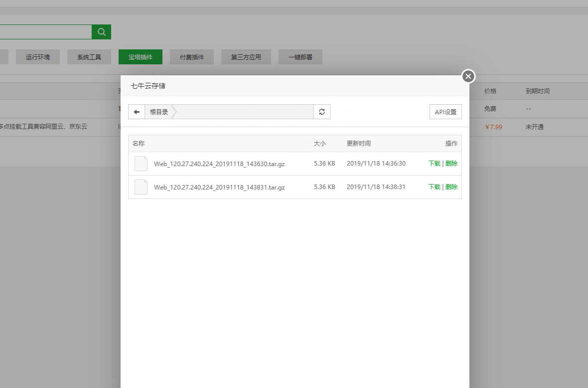Click the 免费 price in background table
This screenshot has width=588, height=388.
click(x=490, y=109)
